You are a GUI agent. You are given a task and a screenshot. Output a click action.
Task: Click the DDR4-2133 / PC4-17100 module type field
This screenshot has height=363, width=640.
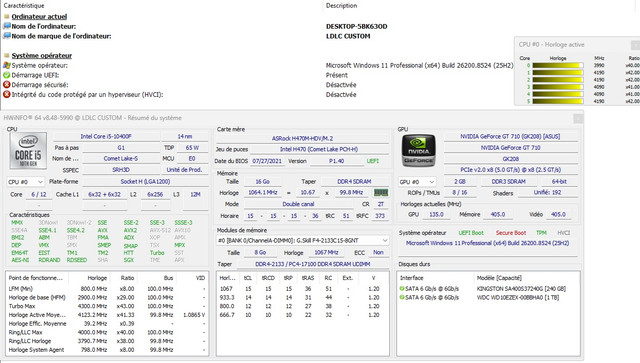[313, 264]
